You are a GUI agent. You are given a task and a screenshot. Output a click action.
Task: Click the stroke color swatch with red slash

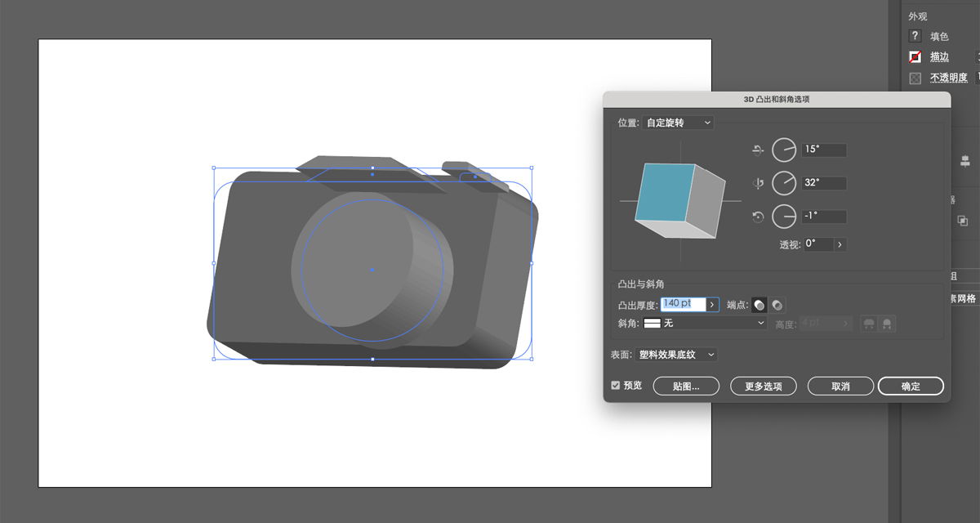(x=914, y=56)
